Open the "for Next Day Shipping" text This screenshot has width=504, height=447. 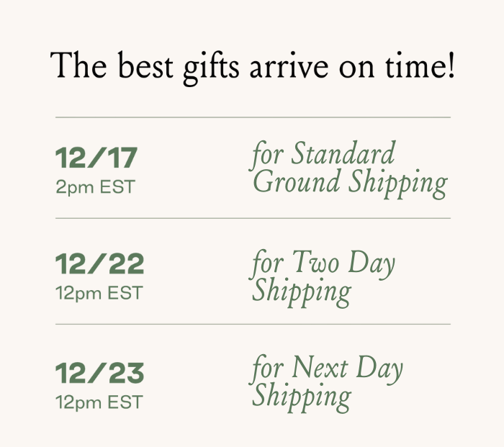point(327,383)
